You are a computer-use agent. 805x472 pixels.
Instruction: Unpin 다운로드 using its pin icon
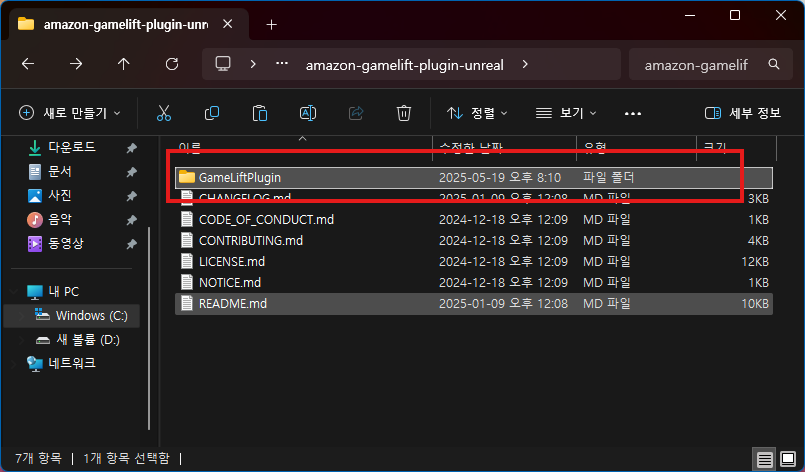pyautogui.click(x=131, y=148)
